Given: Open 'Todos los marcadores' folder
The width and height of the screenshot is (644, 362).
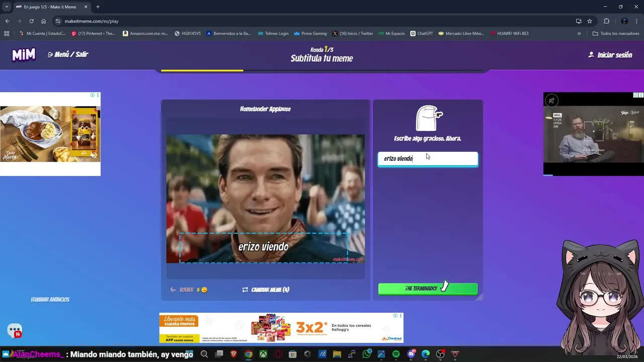Looking at the screenshot, I should point(616,34).
